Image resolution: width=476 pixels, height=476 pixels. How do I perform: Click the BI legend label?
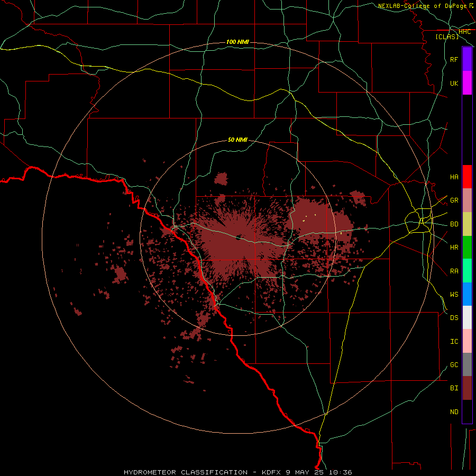[x=454, y=388]
